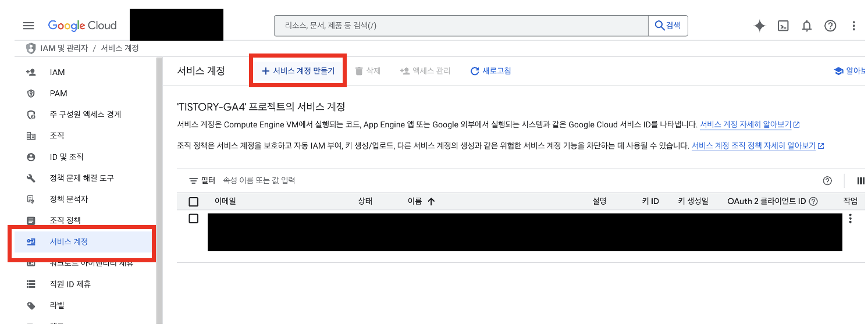The image size is (868, 328).
Task: Select 서비스 계정 in sidebar
Action: [82, 242]
